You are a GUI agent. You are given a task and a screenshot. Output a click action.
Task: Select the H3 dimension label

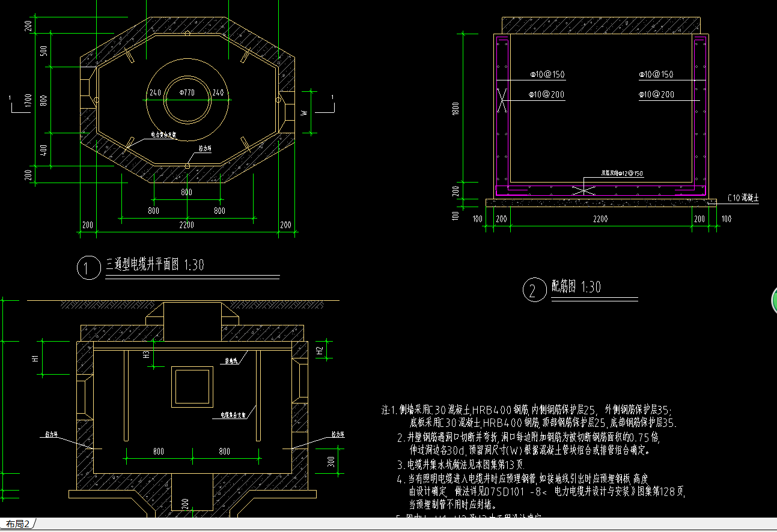(x=146, y=355)
